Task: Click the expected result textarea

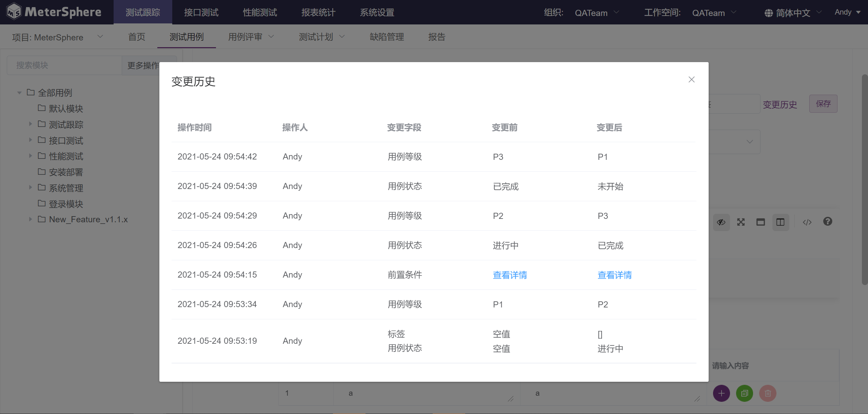Action: [x=613, y=393]
